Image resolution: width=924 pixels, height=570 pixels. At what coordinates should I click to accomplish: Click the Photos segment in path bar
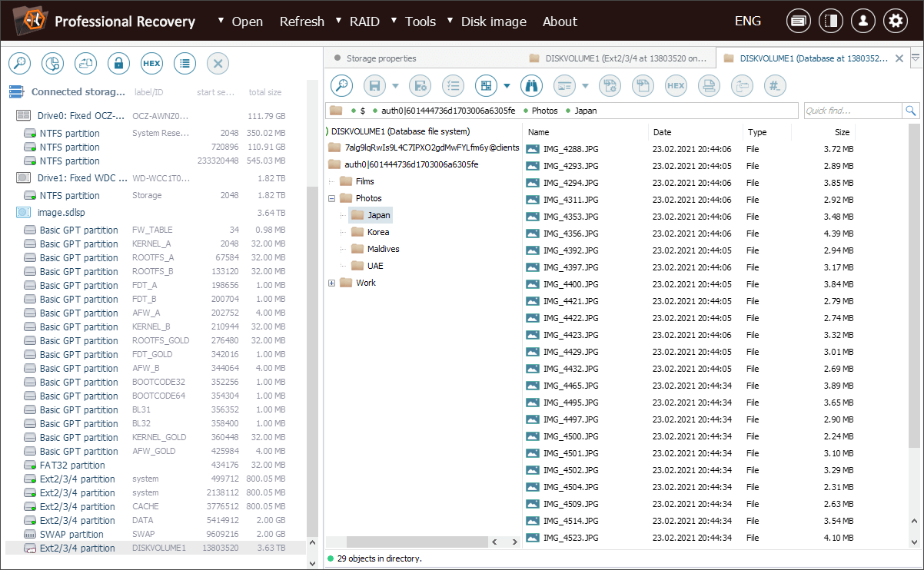pyautogui.click(x=544, y=111)
